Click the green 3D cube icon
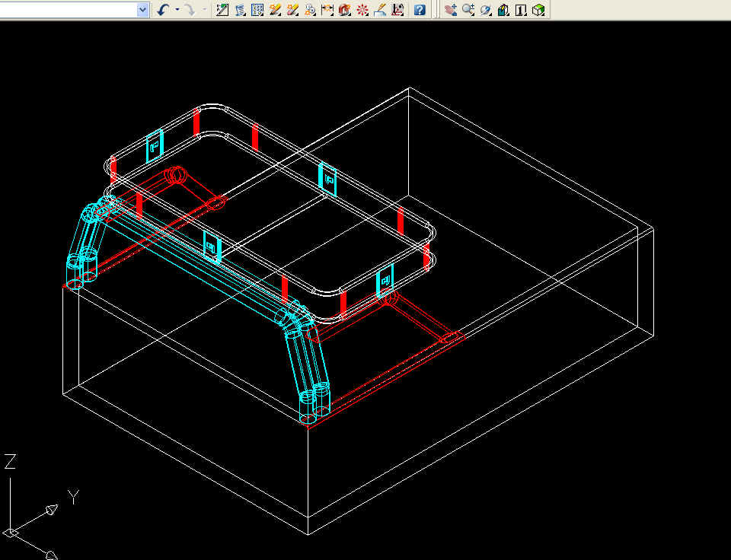This screenshot has height=560, width=731. (539, 10)
